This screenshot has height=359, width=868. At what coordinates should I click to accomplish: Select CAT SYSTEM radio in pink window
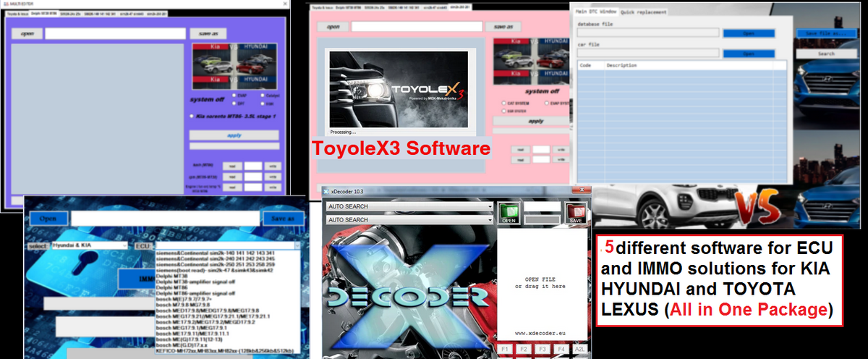[503, 103]
